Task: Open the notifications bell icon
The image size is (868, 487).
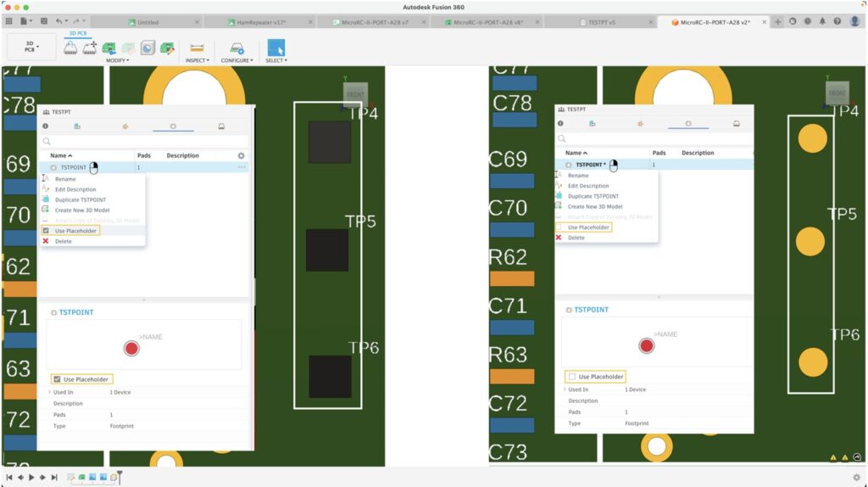Action: [822, 21]
